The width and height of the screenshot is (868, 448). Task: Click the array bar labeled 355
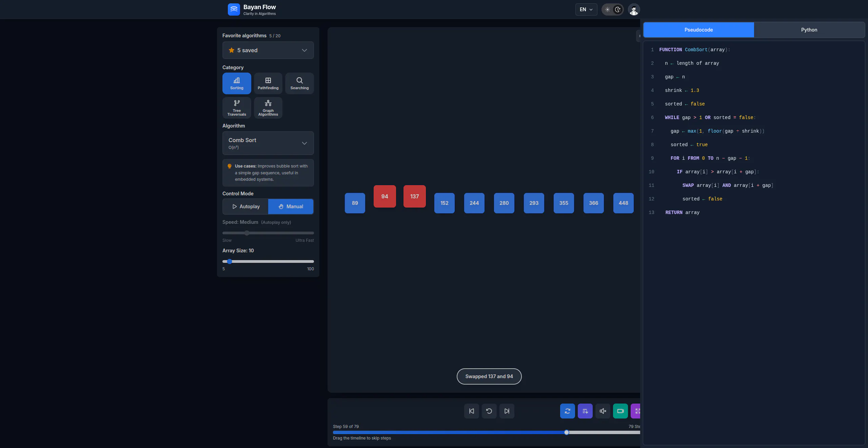(x=564, y=203)
